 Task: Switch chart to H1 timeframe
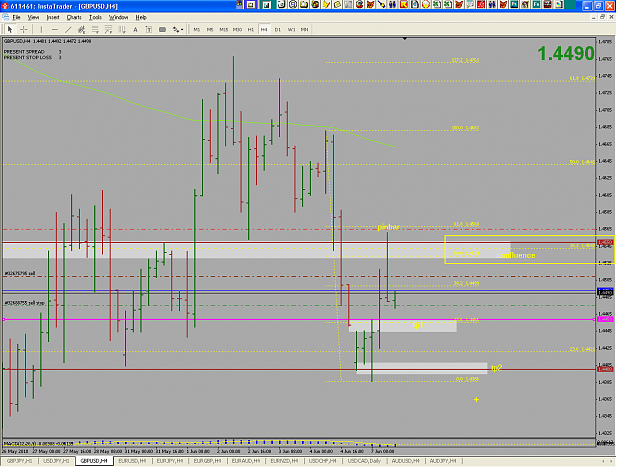coord(251,29)
